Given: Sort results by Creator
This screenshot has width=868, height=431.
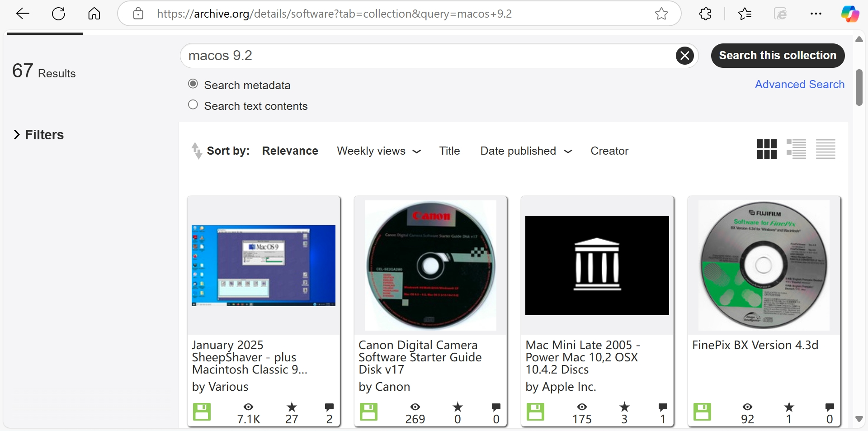Looking at the screenshot, I should 609,151.
